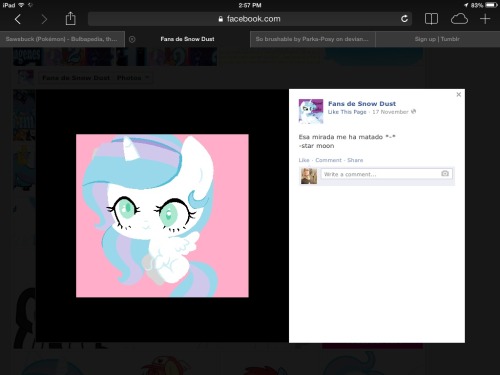Select the Fans de Snow Dust tab
The height and width of the screenshot is (375, 500).
click(187, 39)
